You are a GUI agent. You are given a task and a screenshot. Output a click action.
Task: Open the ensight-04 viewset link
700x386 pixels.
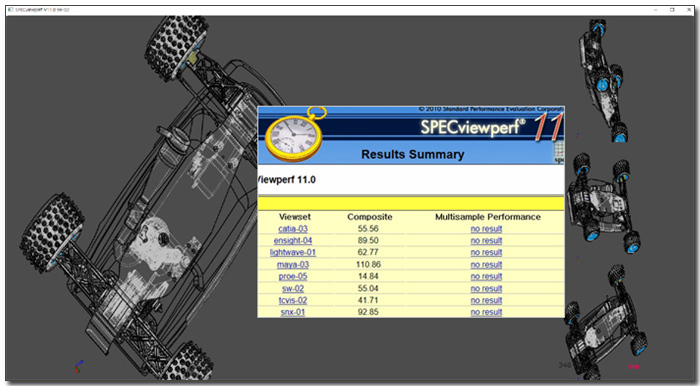(x=293, y=241)
